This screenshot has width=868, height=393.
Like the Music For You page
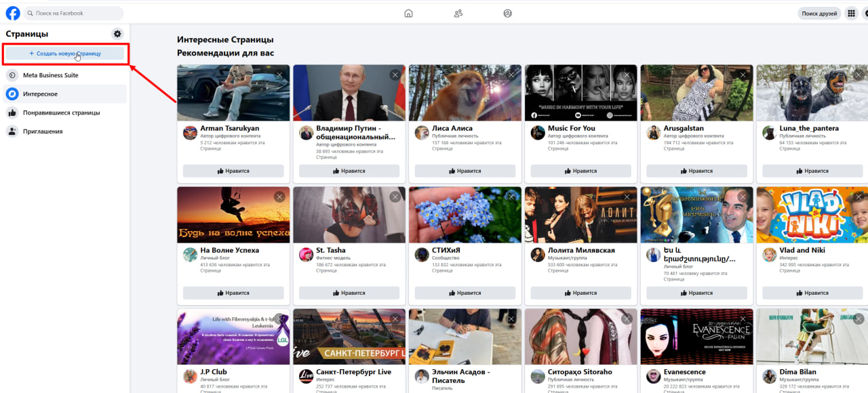coord(580,171)
